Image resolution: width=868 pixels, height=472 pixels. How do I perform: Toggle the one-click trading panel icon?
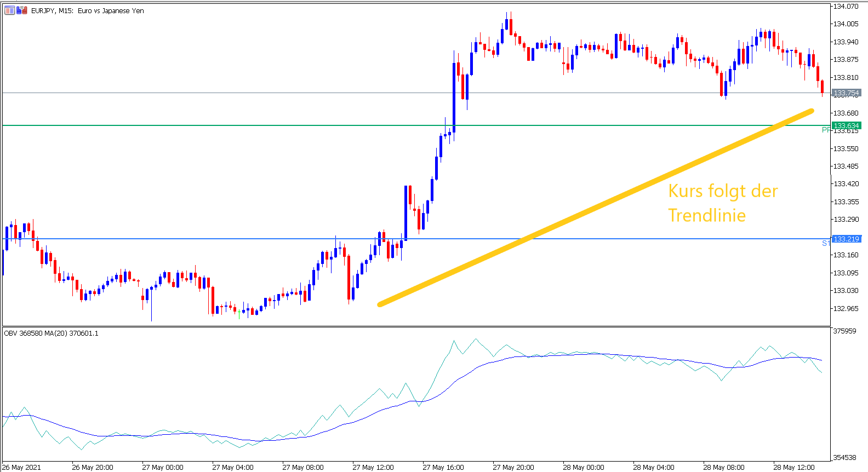[x=22, y=10]
